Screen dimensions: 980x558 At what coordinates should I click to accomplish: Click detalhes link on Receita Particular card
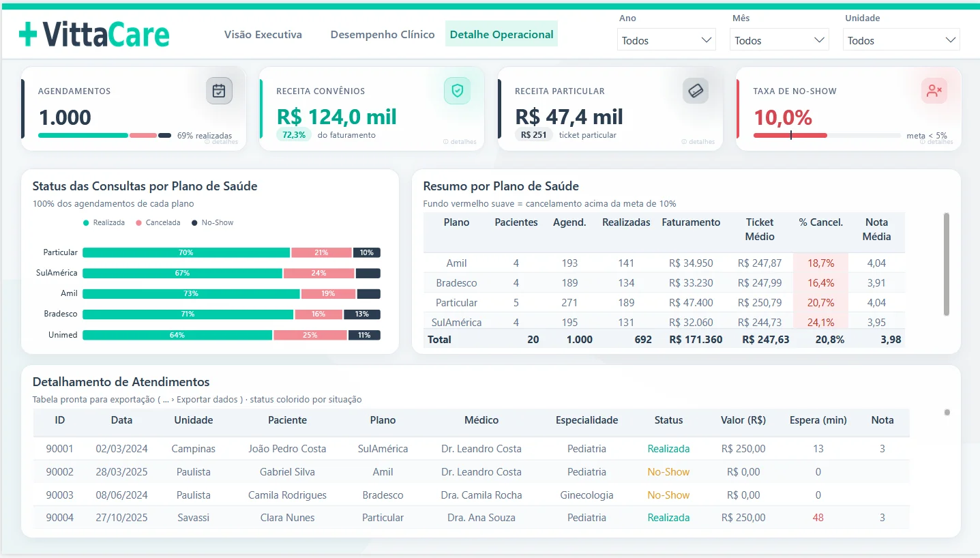click(698, 142)
